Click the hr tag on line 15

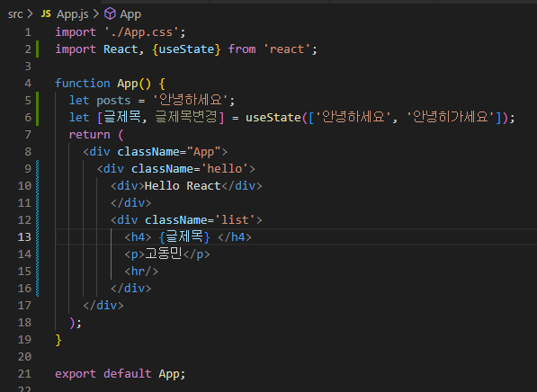(x=141, y=272)
